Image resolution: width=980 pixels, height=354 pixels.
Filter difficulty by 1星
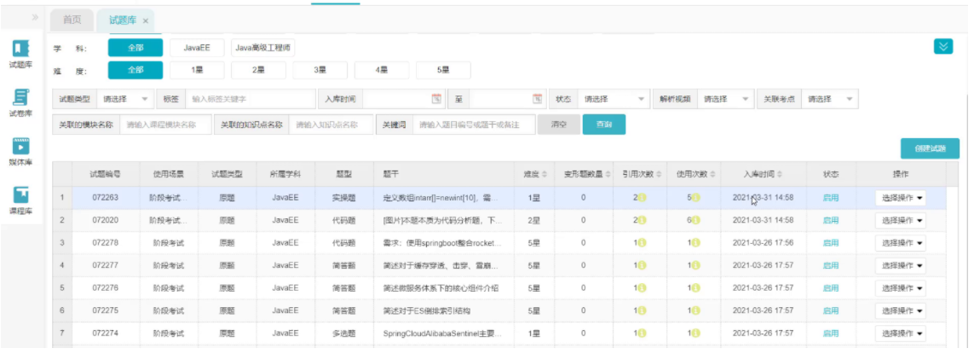197,70
